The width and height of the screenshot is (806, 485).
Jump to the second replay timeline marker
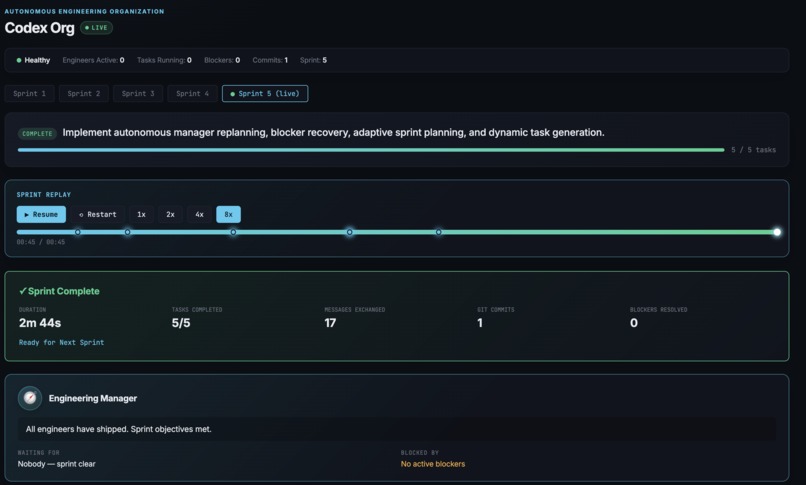pos(127,232)
